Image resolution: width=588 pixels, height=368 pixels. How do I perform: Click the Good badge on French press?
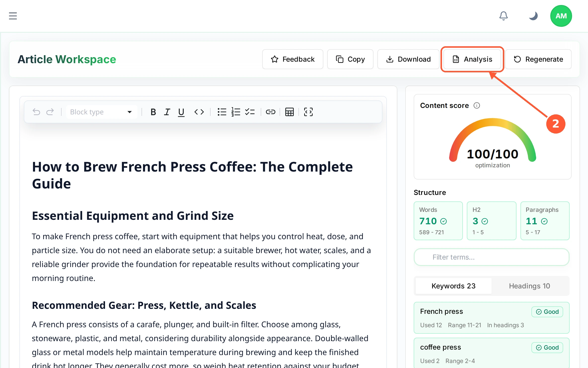coord(547,312)
